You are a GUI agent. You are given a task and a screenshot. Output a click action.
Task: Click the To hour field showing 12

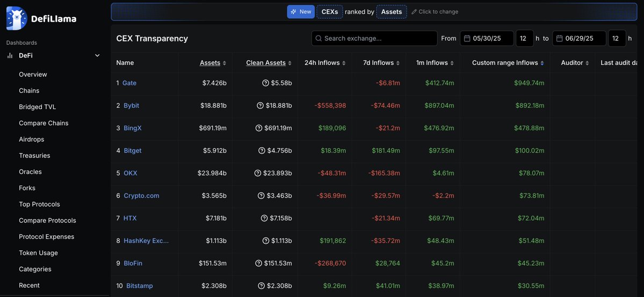(x=617, y=38)
